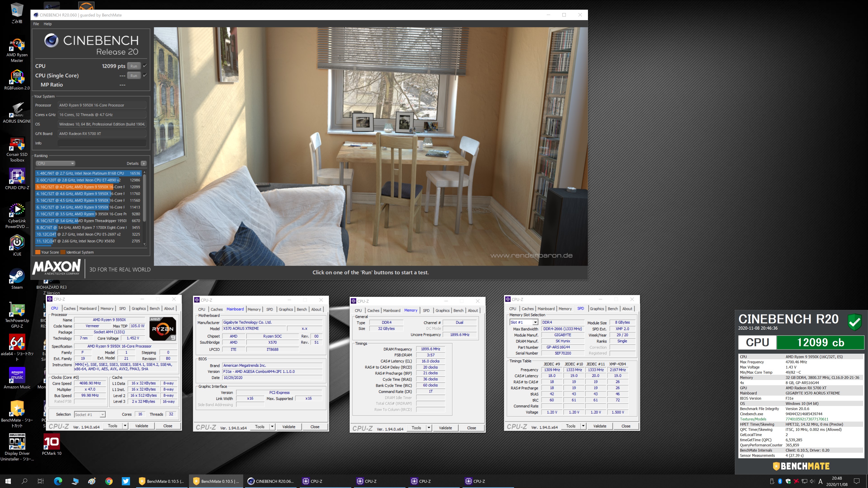The height and width of the screenshot is (488, 868).
Task: Open Bluetooth icon in system tray
Action: pyautogui.click(x=780, y=481)
